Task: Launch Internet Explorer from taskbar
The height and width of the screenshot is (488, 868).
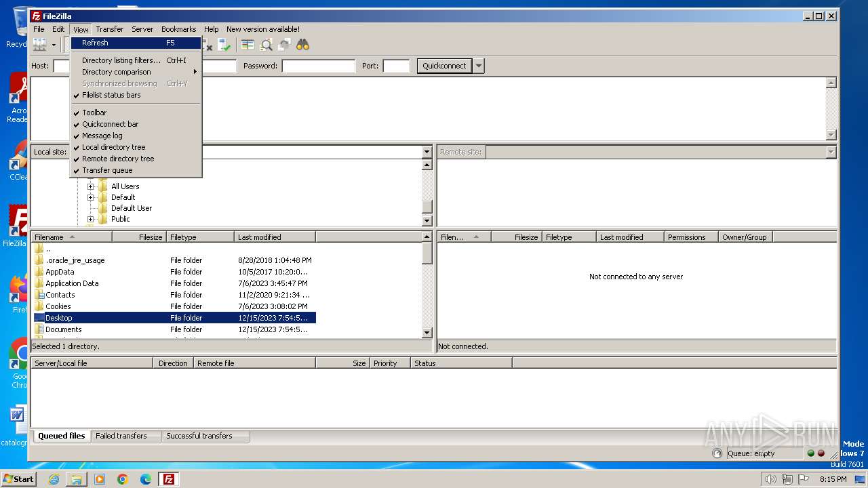Action: click(x=54, y=479)
